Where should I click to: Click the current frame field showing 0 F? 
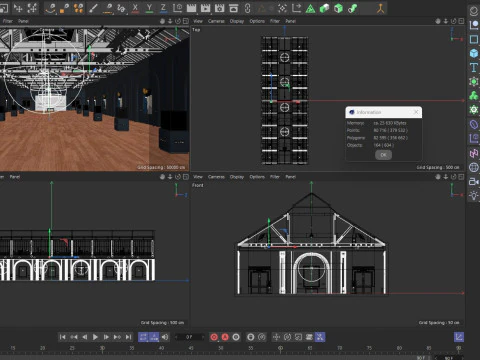point(190,337)
